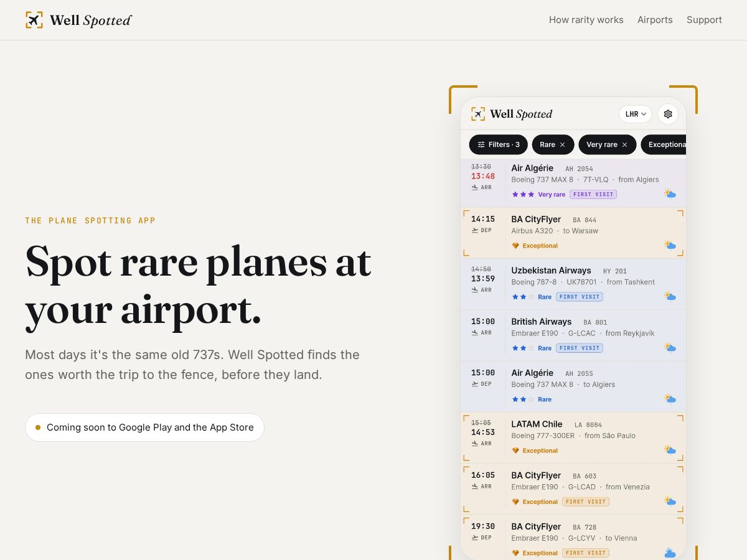
Task: Open BA CityFlyer BA 603 flight
Action: (x=573, y=489)
